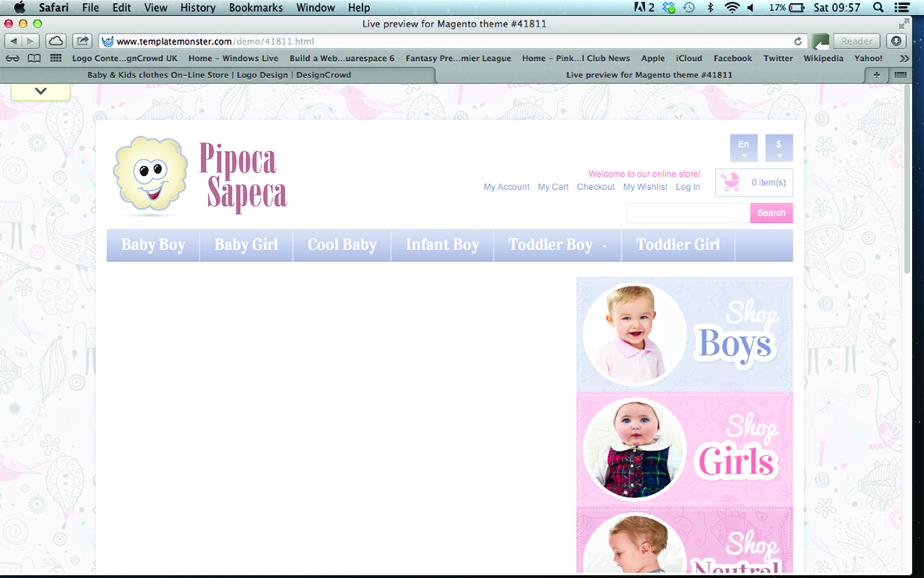Open Reading List glasses icon

[x=13, y=59]
